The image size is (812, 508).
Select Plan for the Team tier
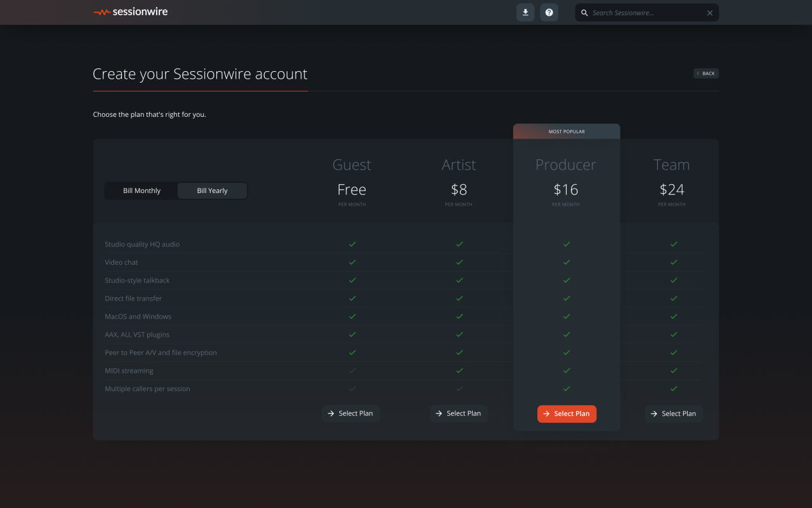coord(674,414)
